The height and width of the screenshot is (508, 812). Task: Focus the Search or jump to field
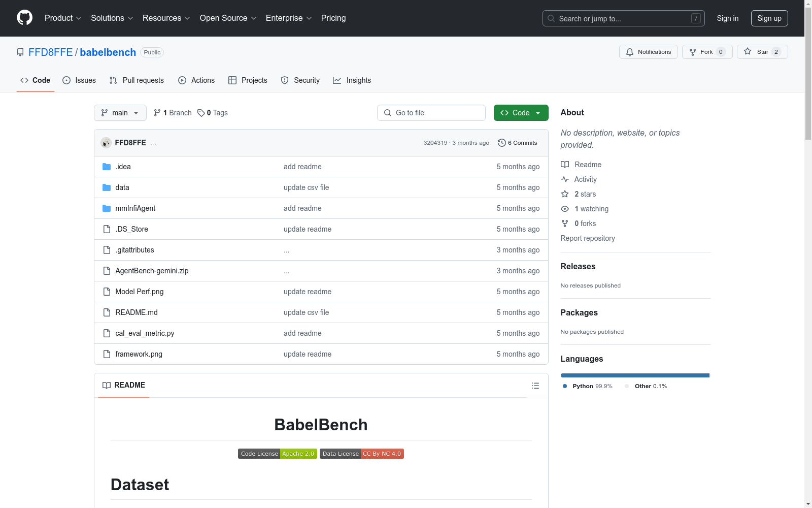click(x=624, y=18)
